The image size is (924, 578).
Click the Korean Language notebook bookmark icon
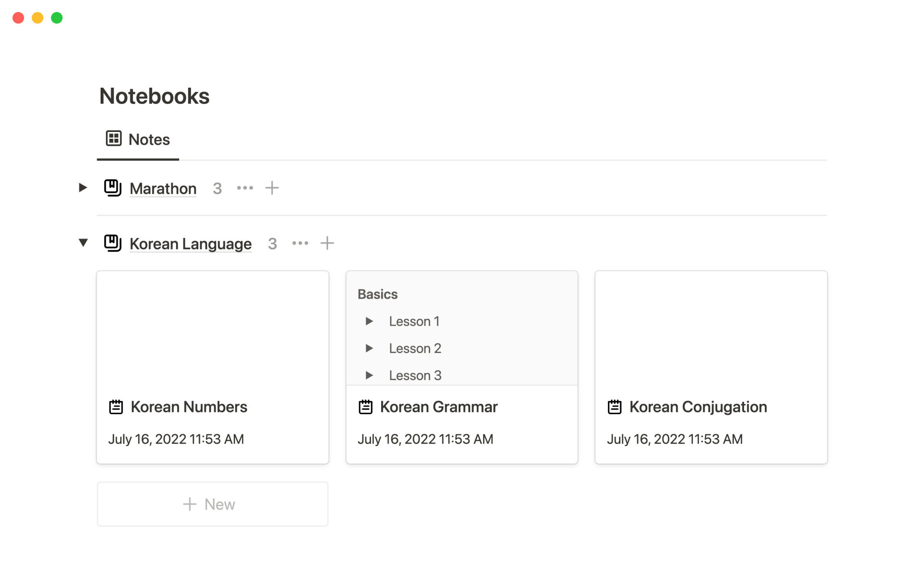(x=113, y=243)
